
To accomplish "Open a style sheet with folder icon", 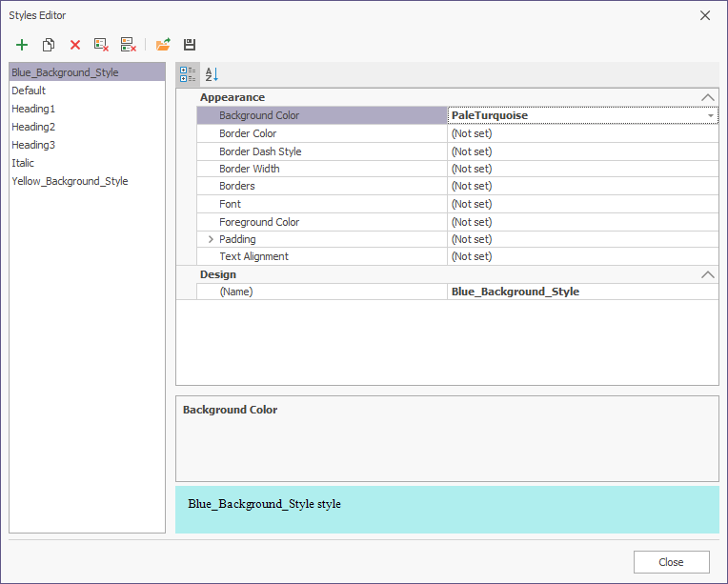I will click(x=163, y=45).
